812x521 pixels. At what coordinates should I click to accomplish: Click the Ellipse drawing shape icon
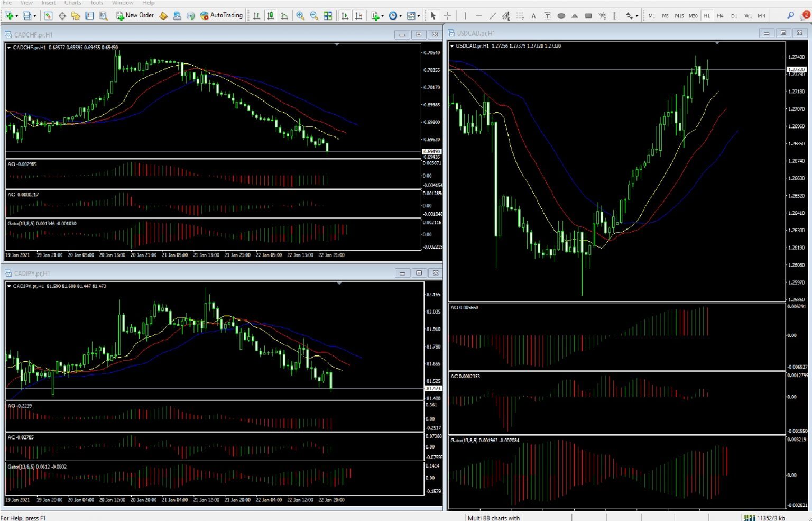561,16
